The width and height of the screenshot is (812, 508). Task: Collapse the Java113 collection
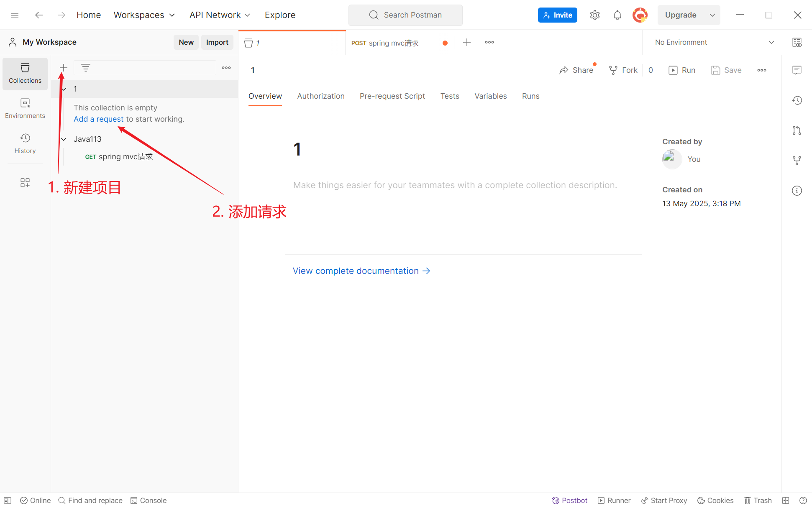click(x=64, y=139)
